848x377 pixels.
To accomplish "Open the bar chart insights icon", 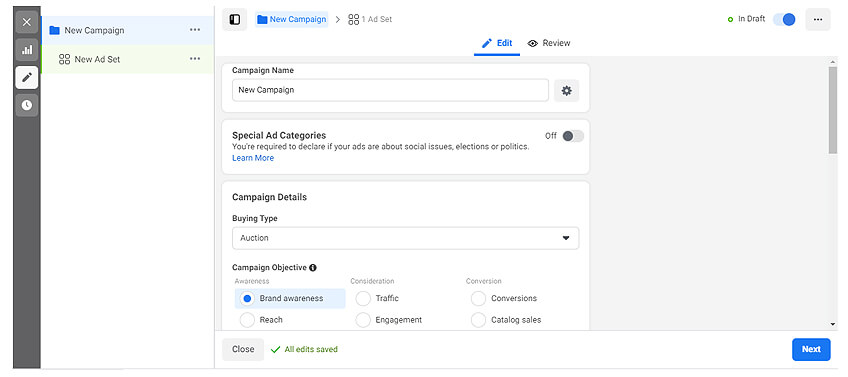I will click(26, 50).
